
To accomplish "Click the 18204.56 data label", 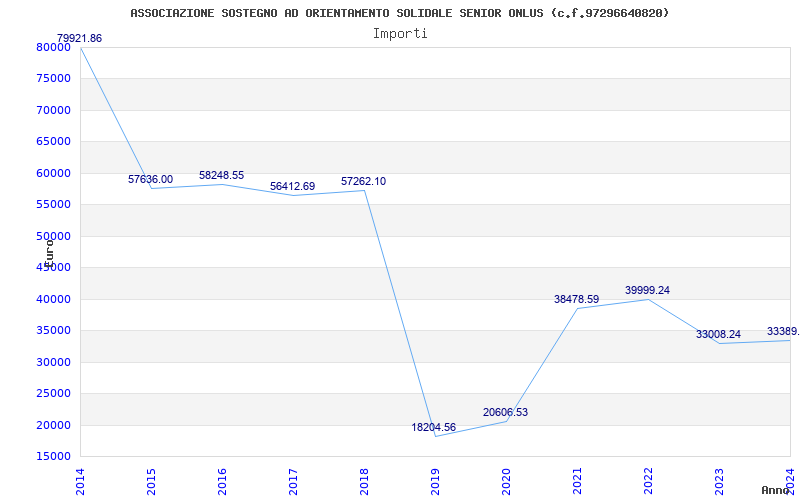I will pyautogui.click(x=434, y=428).
